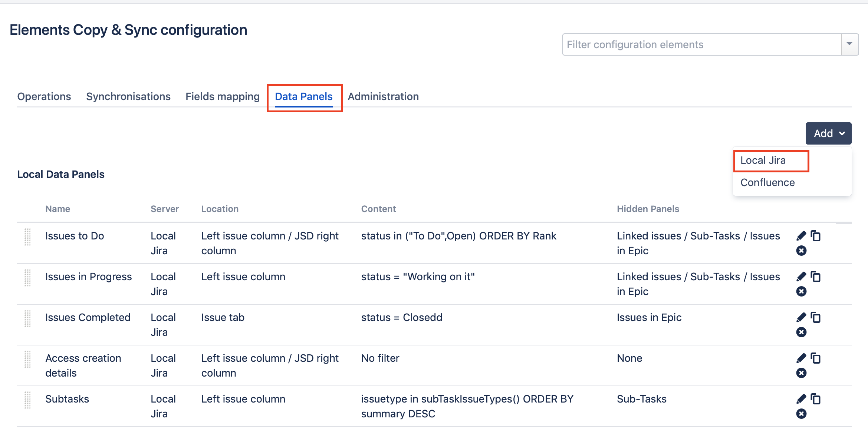This screenshot has height=427, width=868.
Task: Copy the Issues to Do panel
Action: pyautogui.click(x=816, y=236)
